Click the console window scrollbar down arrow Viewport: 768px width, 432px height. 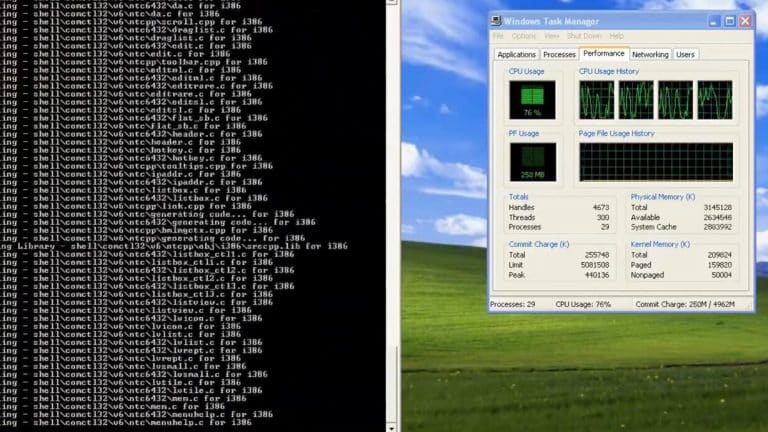coord(391,428)
